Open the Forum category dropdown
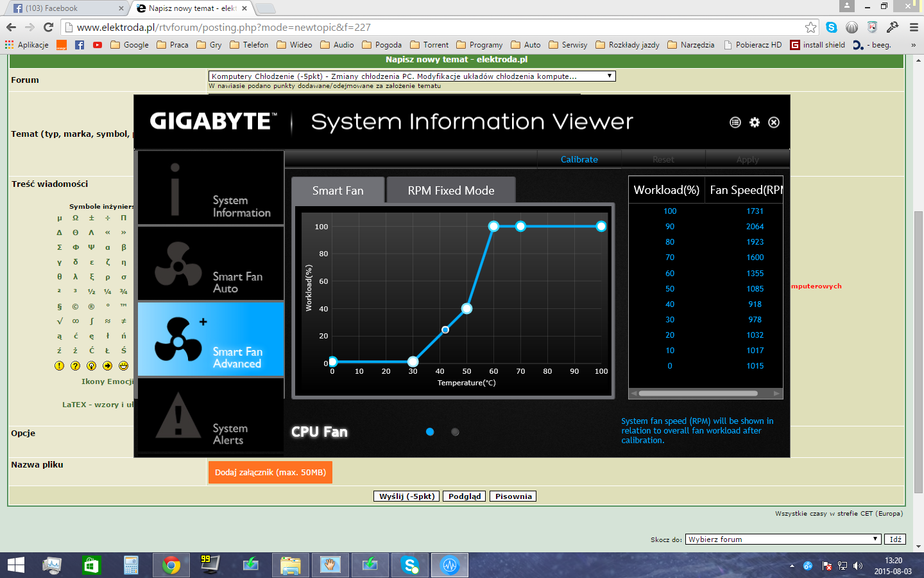Viewport: 924px width, 578px height. 412,76
